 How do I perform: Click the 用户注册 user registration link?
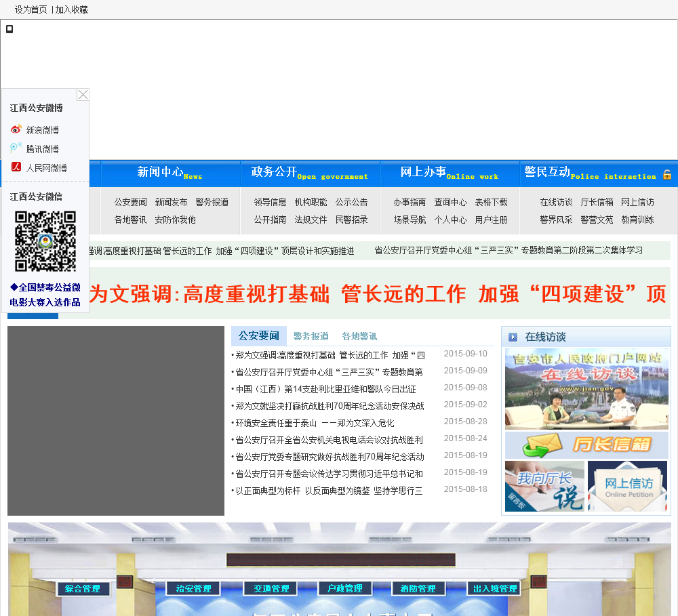coord(491,220)
